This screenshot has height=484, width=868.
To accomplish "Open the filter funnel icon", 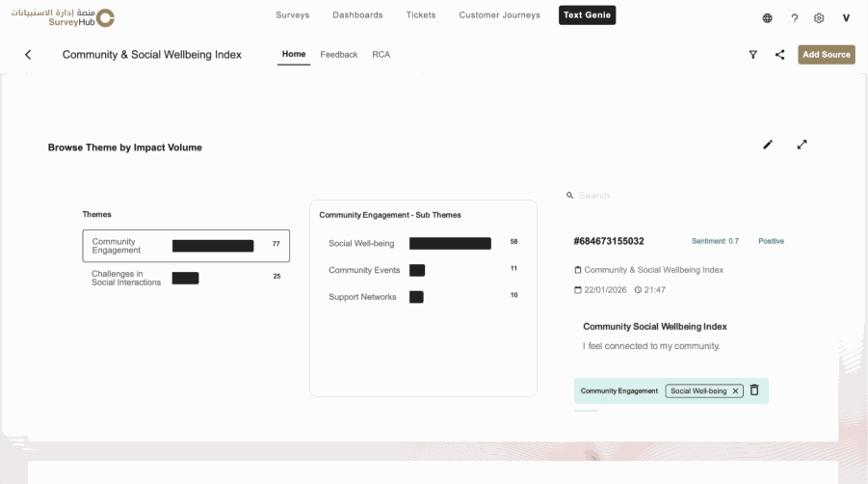I will coord(752,54).
